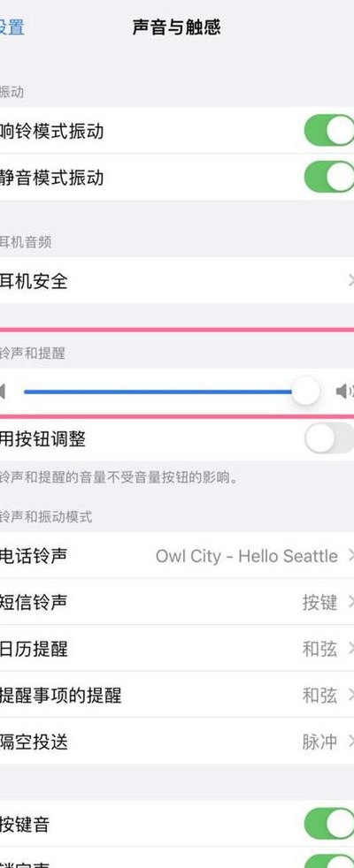The height and width of the screenshot is (868, 354).
Task: Select the 短信铃声 row
Action: 177,602
